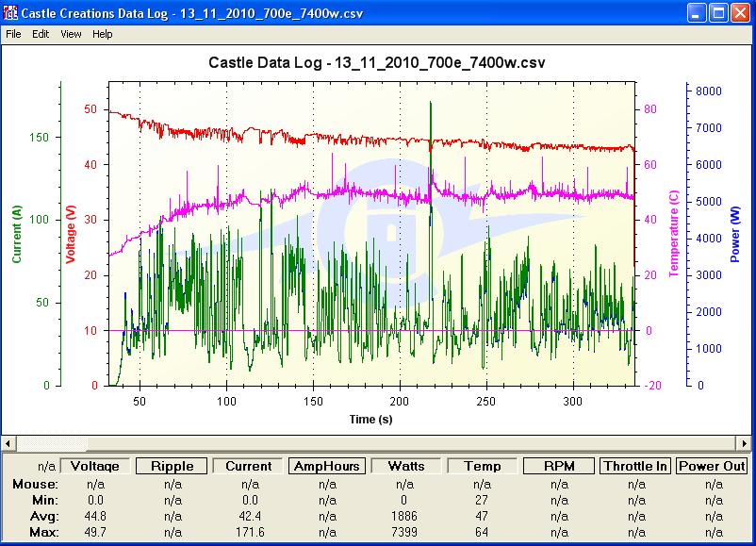Toggle the RPM series button
This screenshot has width=756, height=546.
[559, 466]
